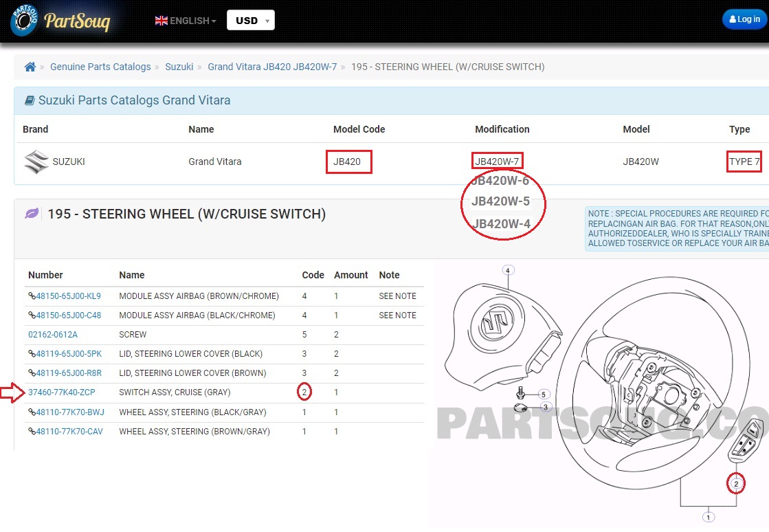Open part number 48110-77K70-CAV
769x532 pixels.
69,432
